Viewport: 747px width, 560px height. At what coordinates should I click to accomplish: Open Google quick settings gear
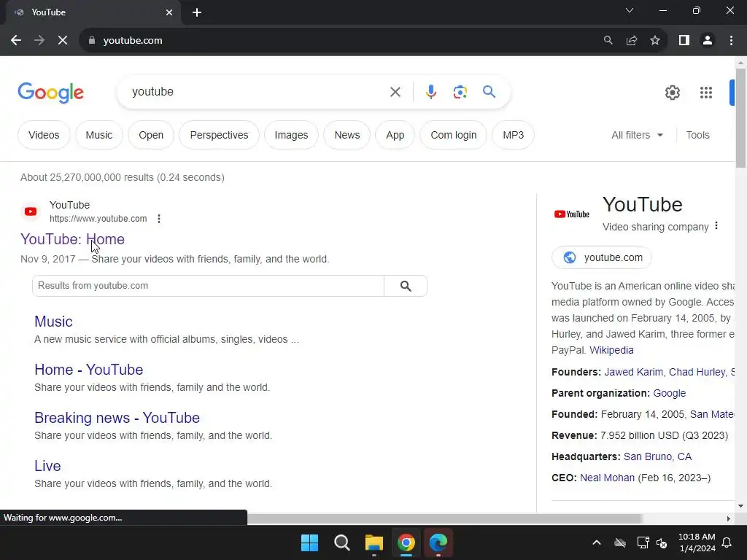coord(672,93)
